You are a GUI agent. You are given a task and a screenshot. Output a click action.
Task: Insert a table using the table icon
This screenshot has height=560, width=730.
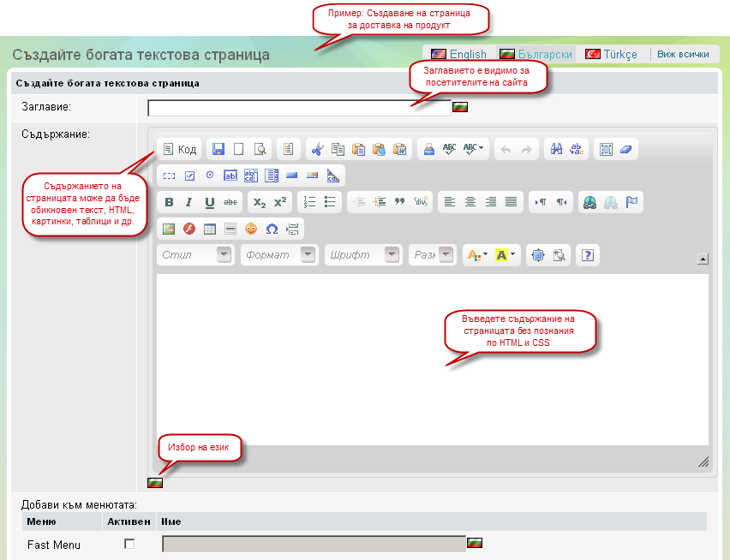coord(210,229)
